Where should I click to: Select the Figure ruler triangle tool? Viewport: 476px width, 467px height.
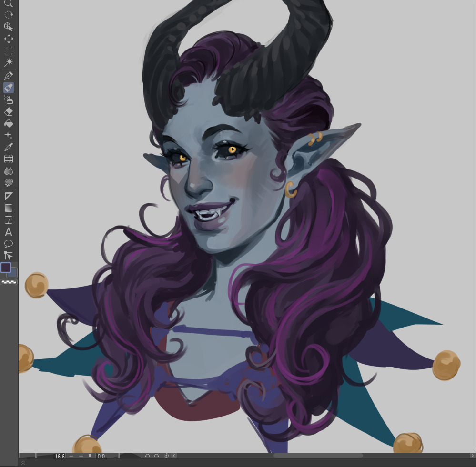pyautogui.click(x=9, y=196)
